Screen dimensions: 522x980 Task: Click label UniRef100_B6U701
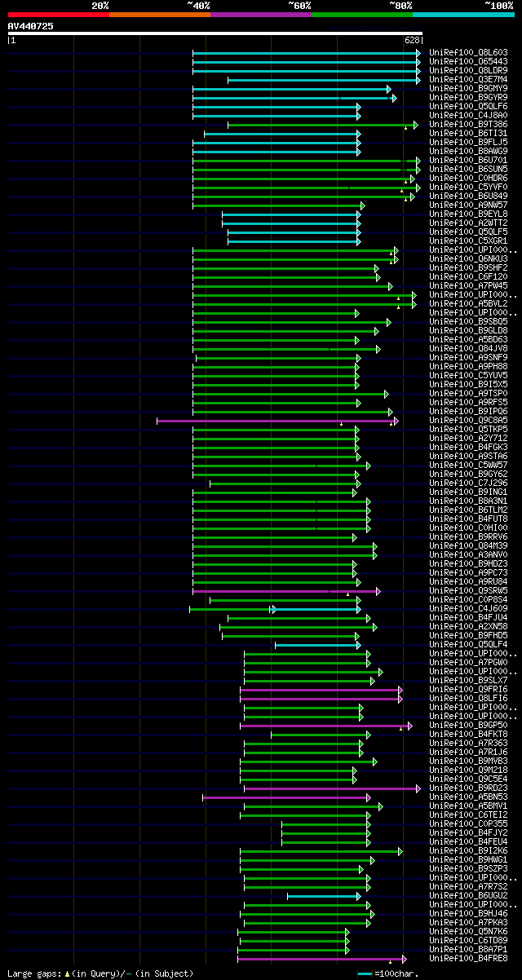pos(467,160)
